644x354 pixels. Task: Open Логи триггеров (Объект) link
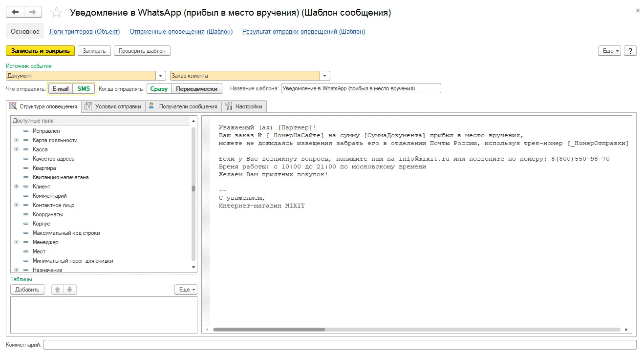(x=85, y=32)
